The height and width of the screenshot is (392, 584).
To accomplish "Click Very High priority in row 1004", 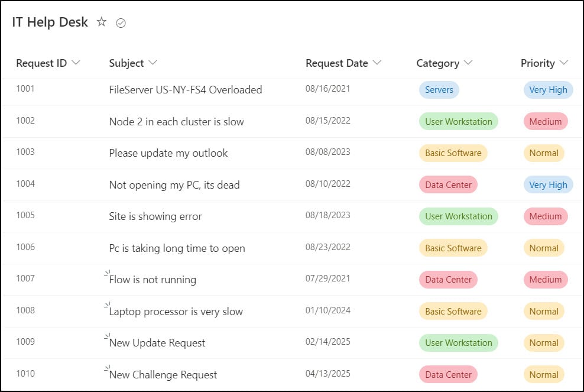I will click(x=549, y=185).
